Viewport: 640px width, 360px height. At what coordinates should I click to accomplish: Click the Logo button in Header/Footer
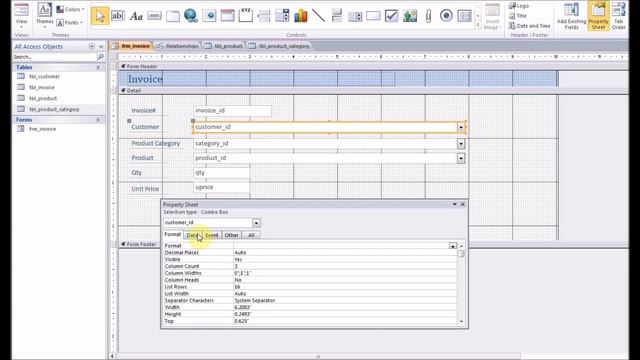(519, 6)
